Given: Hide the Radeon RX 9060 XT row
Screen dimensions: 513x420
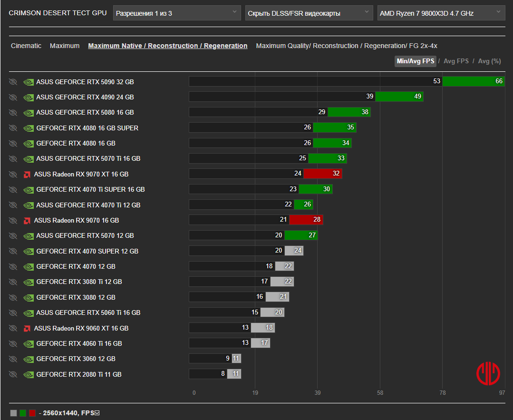Looking at the screenshot, I should pos(13,328).
